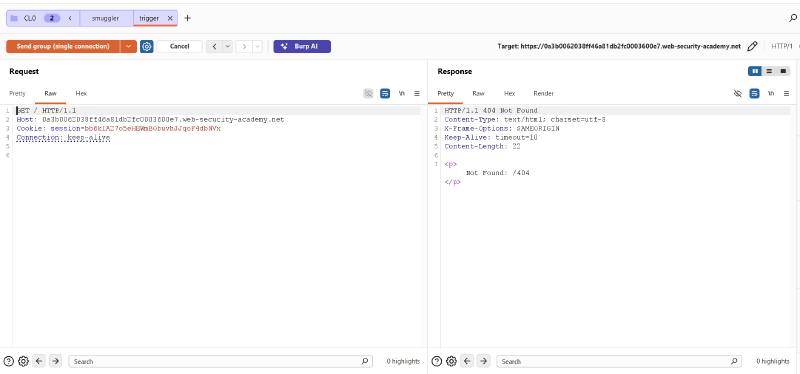Image resolution: width=800 pixels, height=374 pixels.
Task: Go back to previous request in history
Action: 214,46
